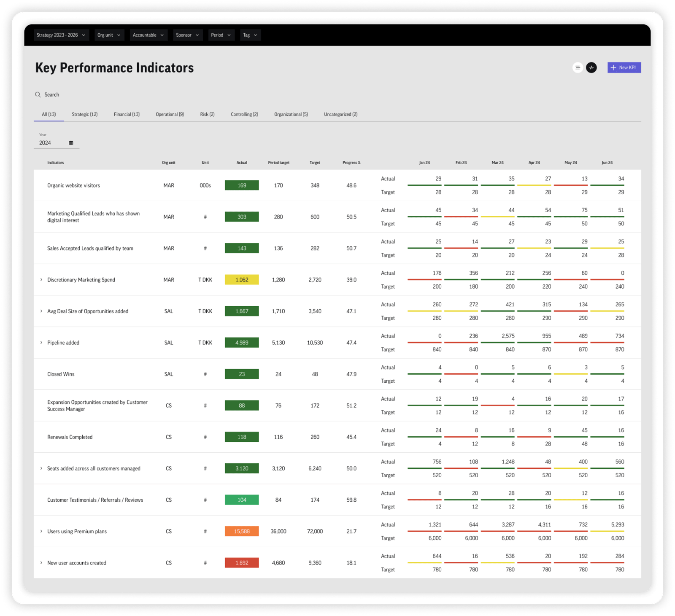675x616 pixels.
Task: Expand Discretionary Marketing Spend row
Action: pyautogui.click(x=41, y=280)
